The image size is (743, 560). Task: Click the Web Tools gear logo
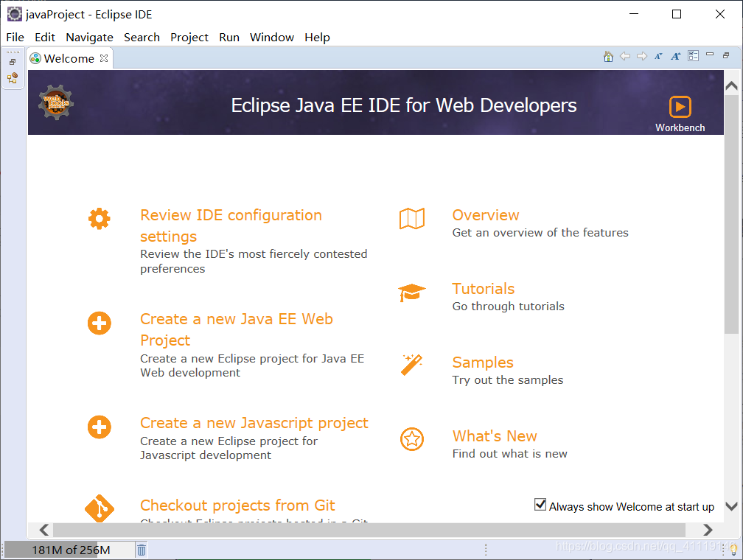click(56, 102)
